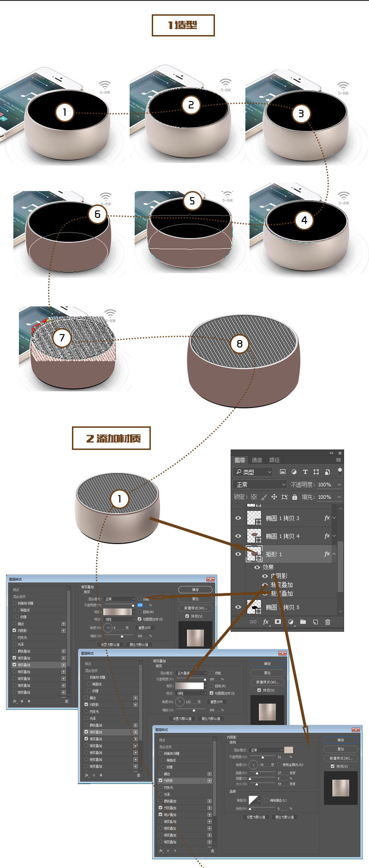
Task: Switch to 图层 tab
Action: tap(240, 460)
